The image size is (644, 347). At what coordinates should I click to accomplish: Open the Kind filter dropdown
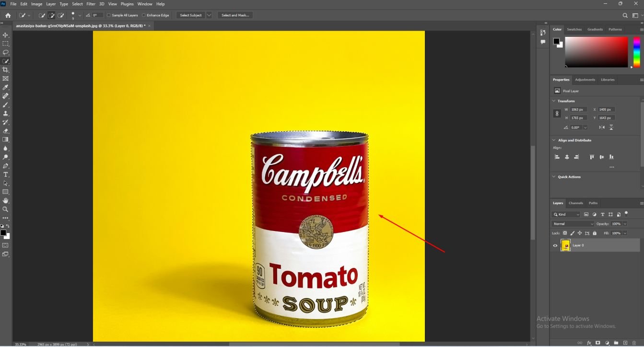point(566,215)
